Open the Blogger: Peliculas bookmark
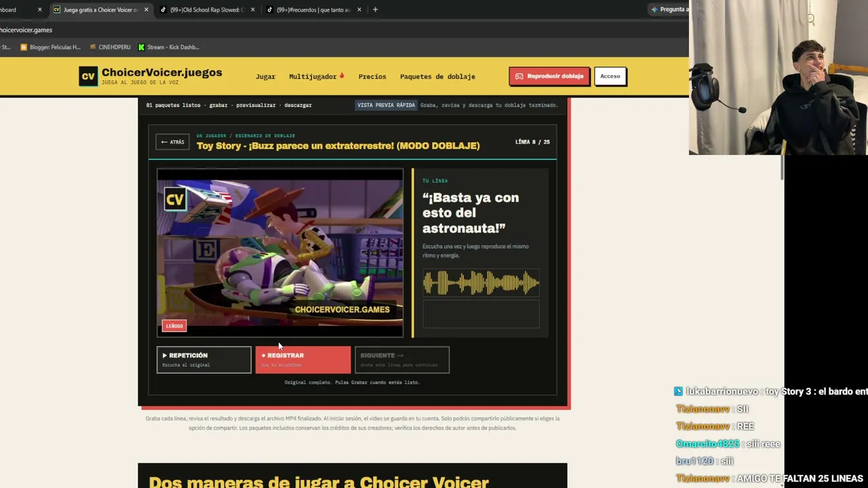868x488 pixels. (x=50, y=47)
